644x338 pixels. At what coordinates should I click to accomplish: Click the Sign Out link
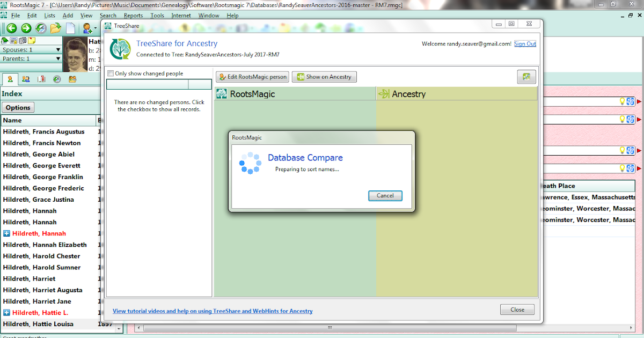pyautogui.click(x=525, y=43)
